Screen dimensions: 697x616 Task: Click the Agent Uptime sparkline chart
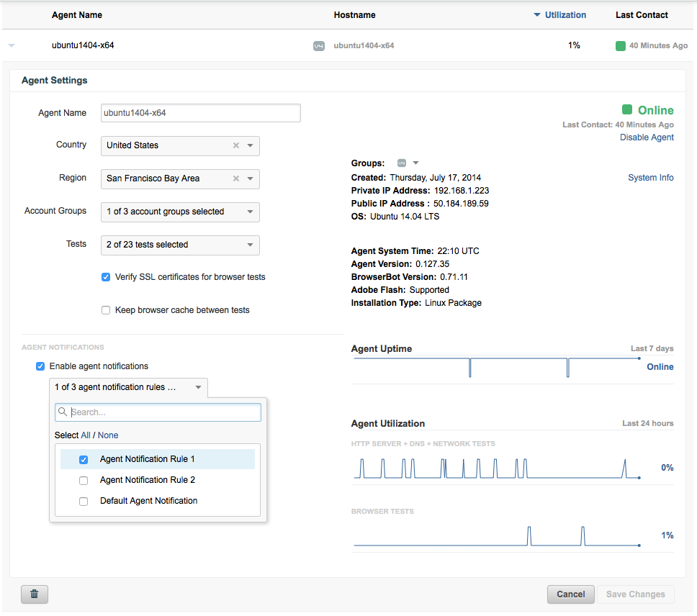pos(497,367)
